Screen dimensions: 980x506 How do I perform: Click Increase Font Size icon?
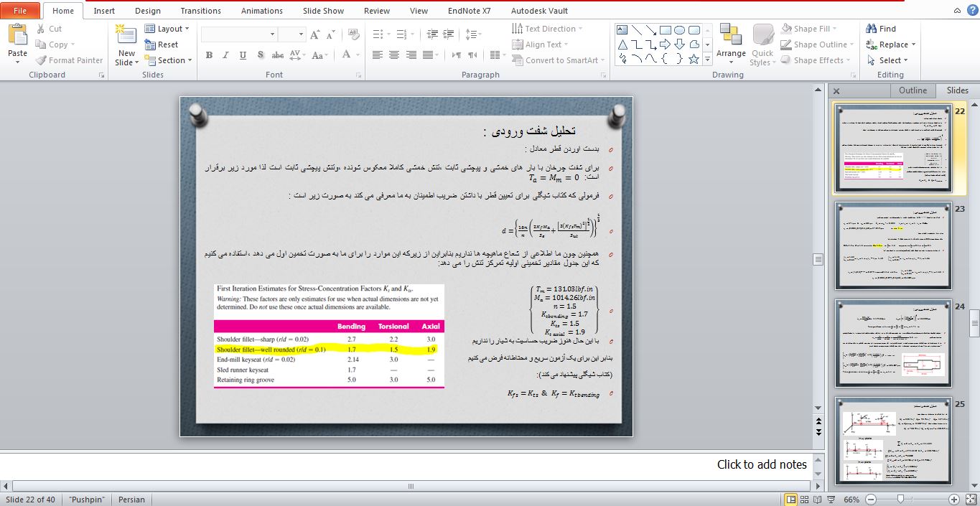315,34
